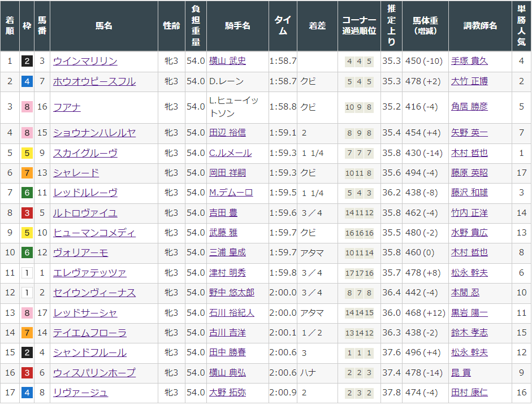Open jockey link 岡田 祥嗣
This screenshot has height=405, width=532.
pos(227,173)
